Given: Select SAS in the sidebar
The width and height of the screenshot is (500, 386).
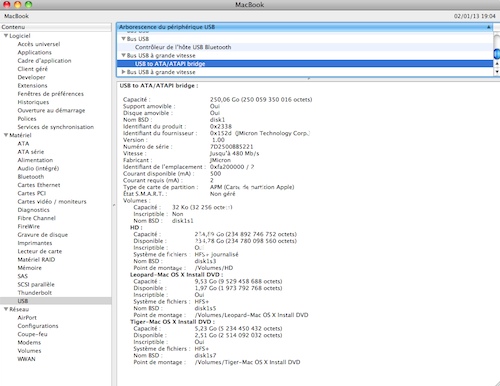Looking at the screenshot, I should pyautogui.click(x=23, y=276).
